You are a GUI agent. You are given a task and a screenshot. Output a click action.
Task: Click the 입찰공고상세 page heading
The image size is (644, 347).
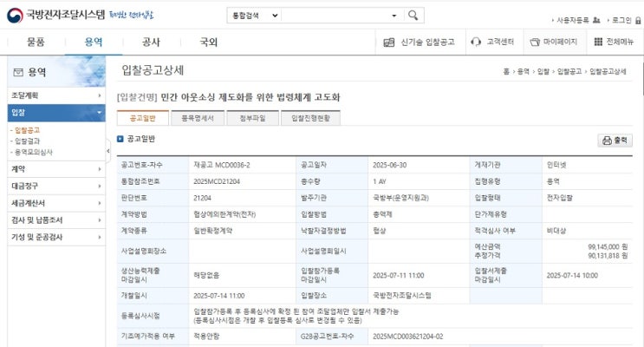[x=153, y=70]
